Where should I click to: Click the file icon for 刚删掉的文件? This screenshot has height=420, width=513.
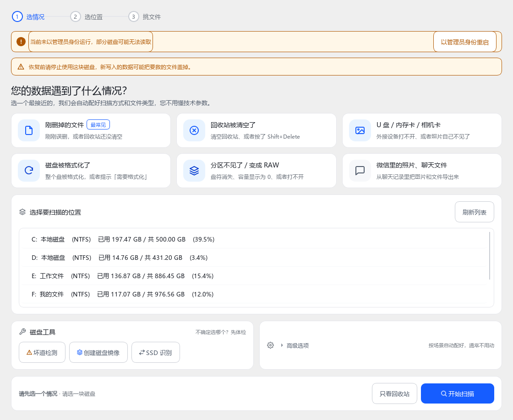29,130
